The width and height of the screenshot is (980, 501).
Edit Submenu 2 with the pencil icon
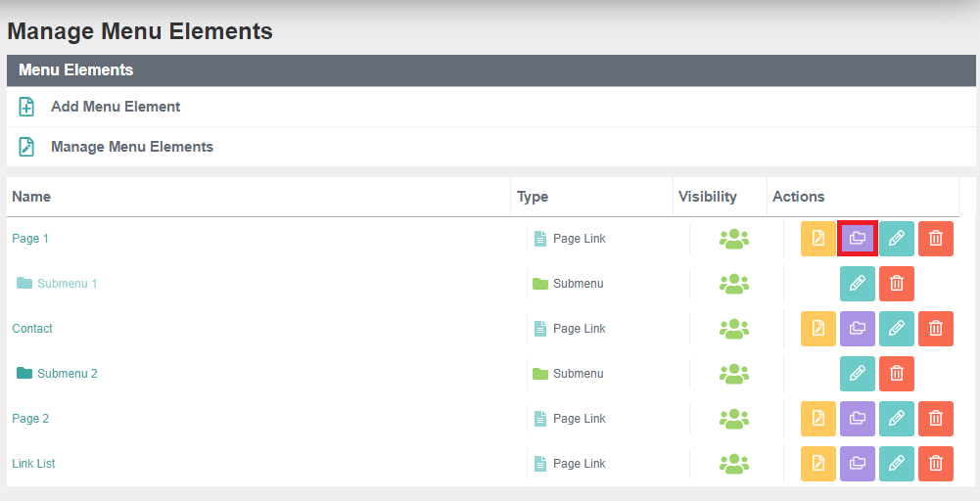(858, 374)
